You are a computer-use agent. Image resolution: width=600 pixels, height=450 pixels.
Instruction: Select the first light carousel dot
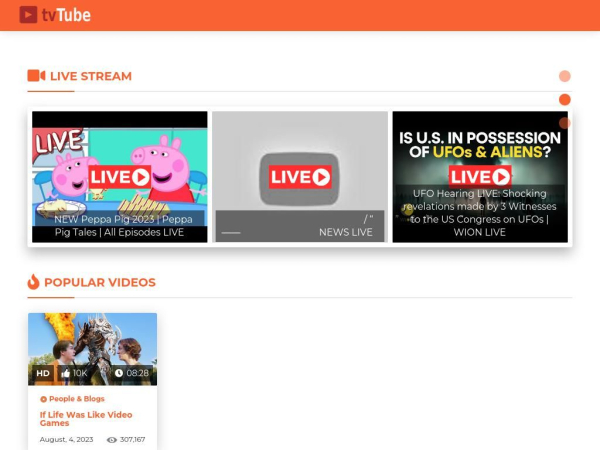(564, 76)
